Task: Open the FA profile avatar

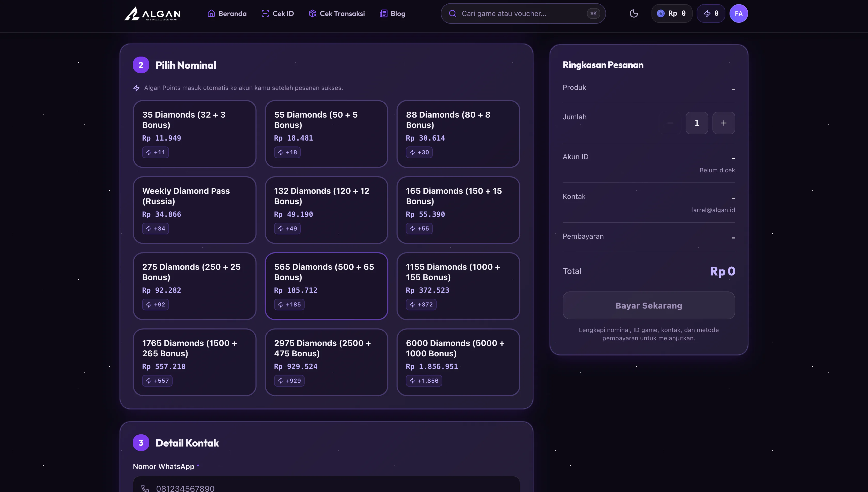Action: (738, 13)
